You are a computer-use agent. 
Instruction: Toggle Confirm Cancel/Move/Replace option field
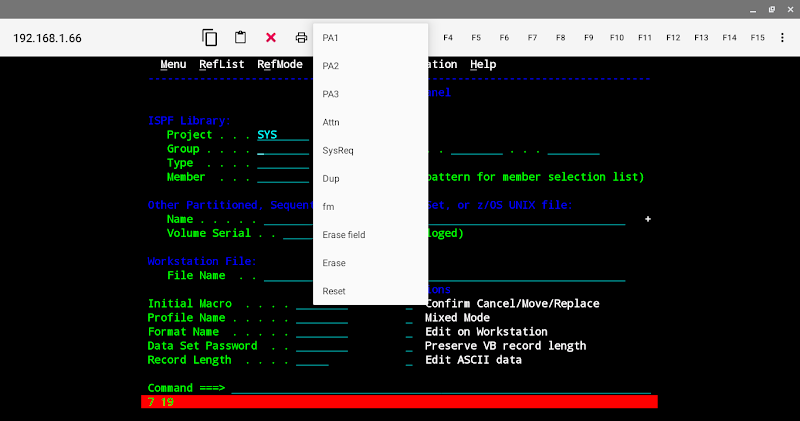tap(409, 304)
